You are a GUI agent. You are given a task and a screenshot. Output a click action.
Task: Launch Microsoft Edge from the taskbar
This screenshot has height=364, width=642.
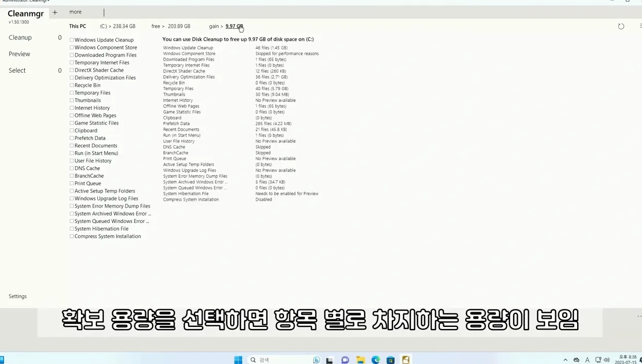(376, 360)
